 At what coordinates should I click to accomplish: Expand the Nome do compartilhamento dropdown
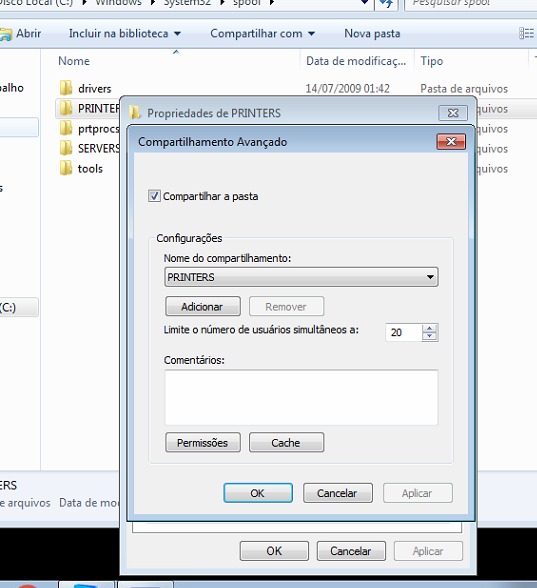[430, 277]
